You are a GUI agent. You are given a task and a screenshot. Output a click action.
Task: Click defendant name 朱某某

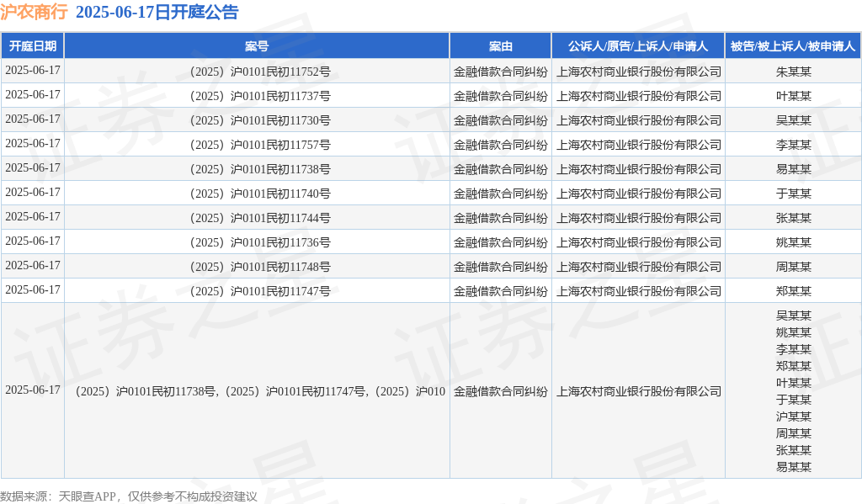tap(793, 72)
